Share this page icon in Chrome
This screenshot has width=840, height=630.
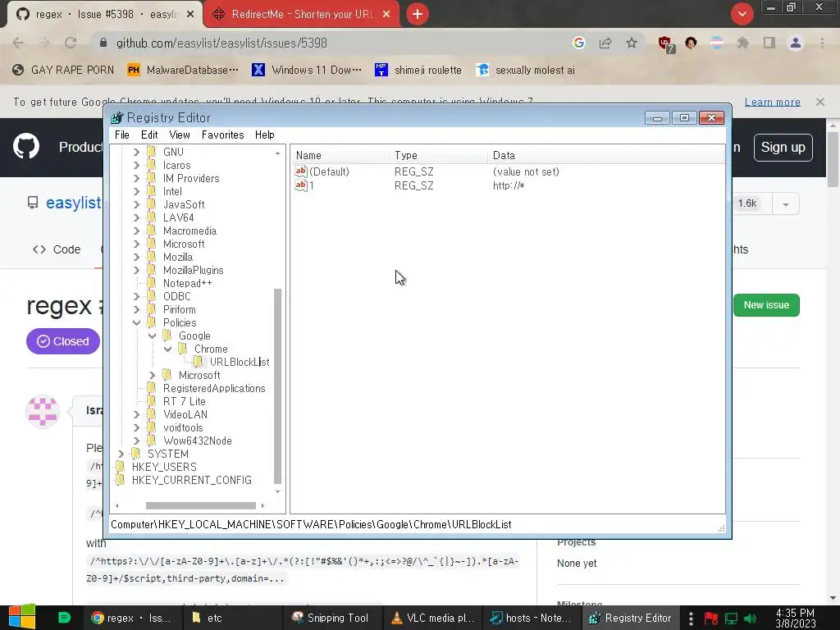click(605, 43)
